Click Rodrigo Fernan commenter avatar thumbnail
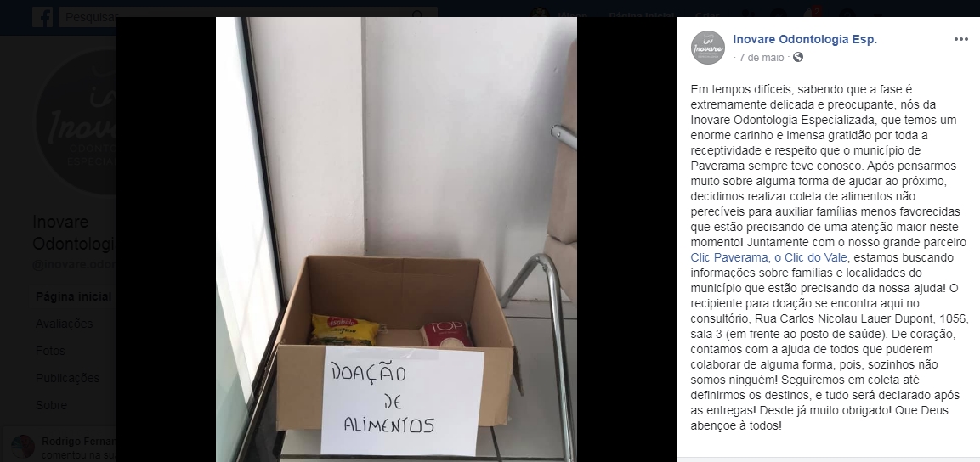This screenshot has height=462, width=980. pyautogui.click(x=23, y=447)
